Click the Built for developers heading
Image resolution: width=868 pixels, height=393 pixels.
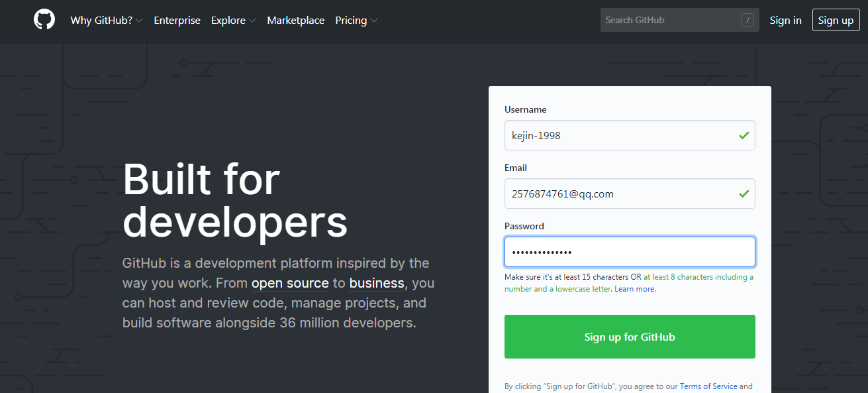coord(235,199)
